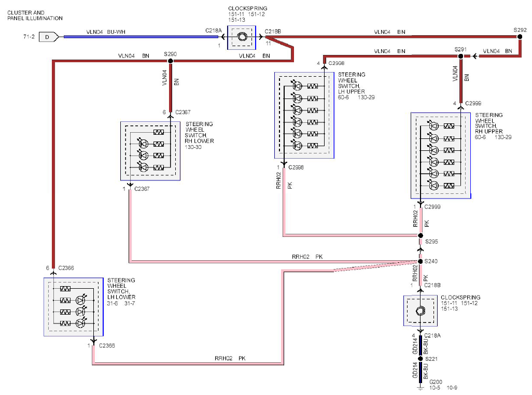Click the GD214 BK-BU ground wire
Image resolution: width=532 pixels, height=395 pixels.
421,346
